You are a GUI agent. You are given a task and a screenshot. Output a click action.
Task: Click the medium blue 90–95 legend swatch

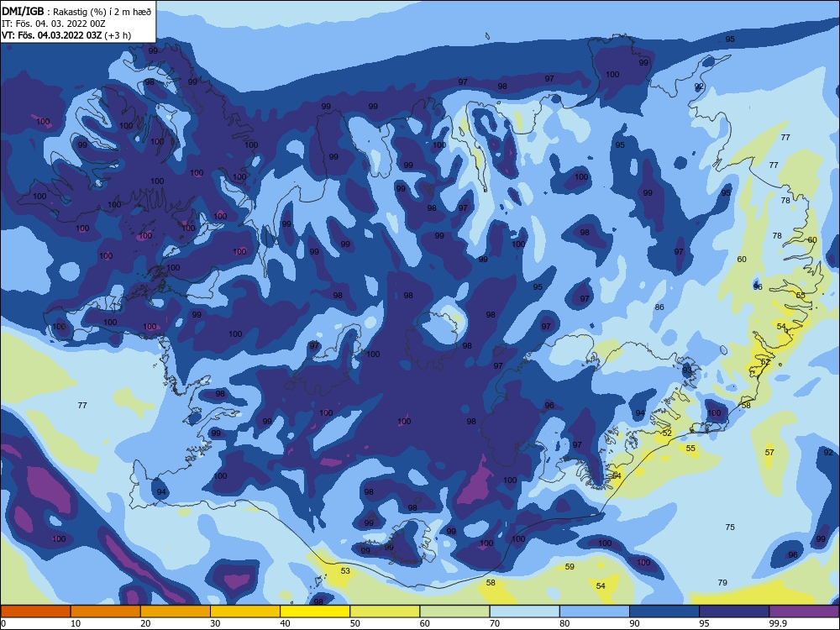tap(664, 612)
